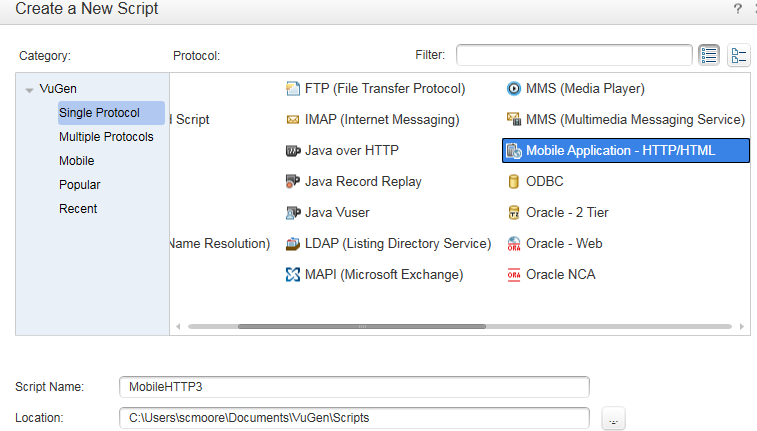
Task: Switch to list view layout
Action: coord(710,55)
